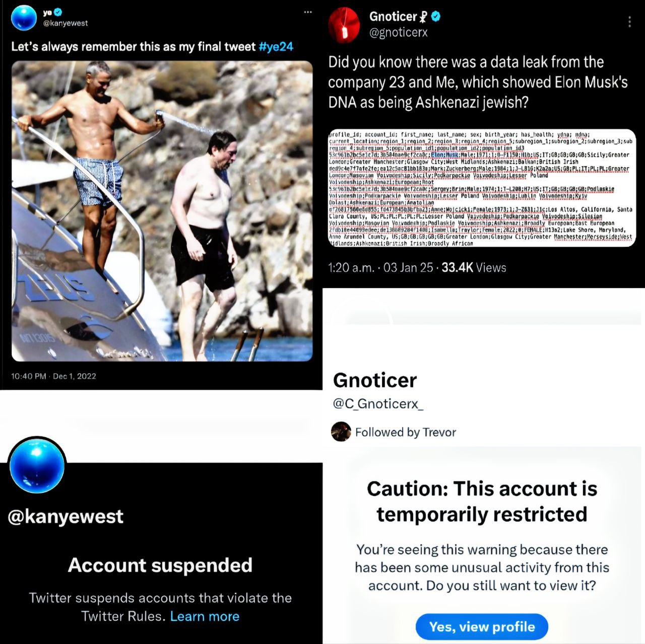This screenshot has height=644, width=645.
Task: Open the #ye24 hashtag
Action: (276, 47)
